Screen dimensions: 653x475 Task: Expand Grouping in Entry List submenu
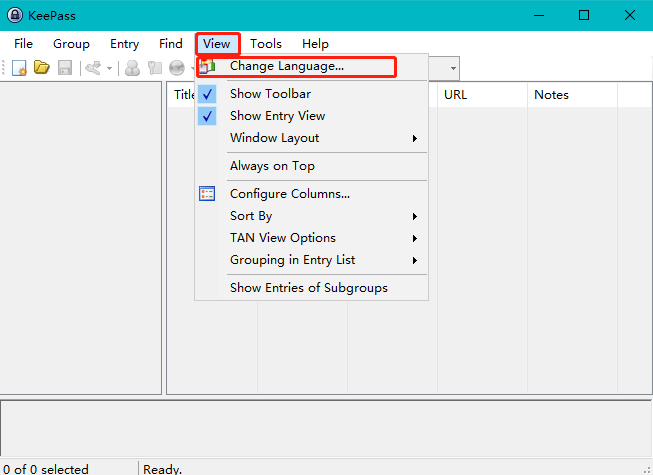(312, 260)
